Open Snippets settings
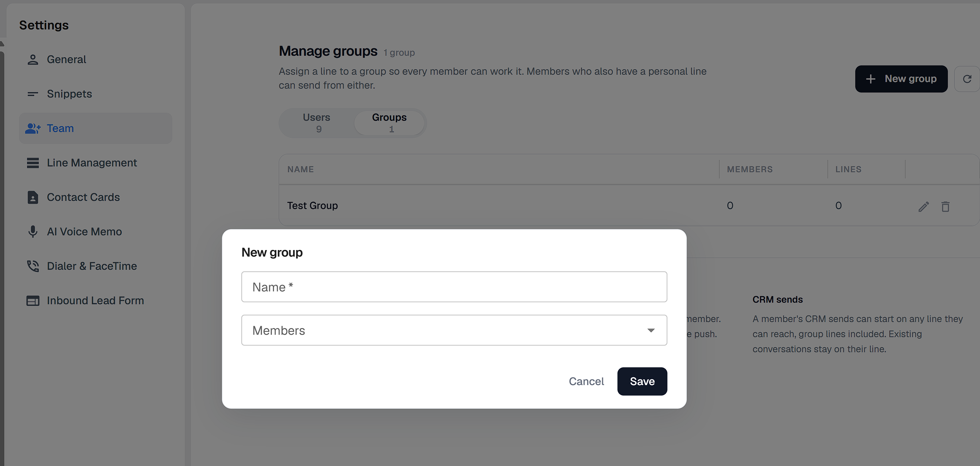 (x=96, y=94)
